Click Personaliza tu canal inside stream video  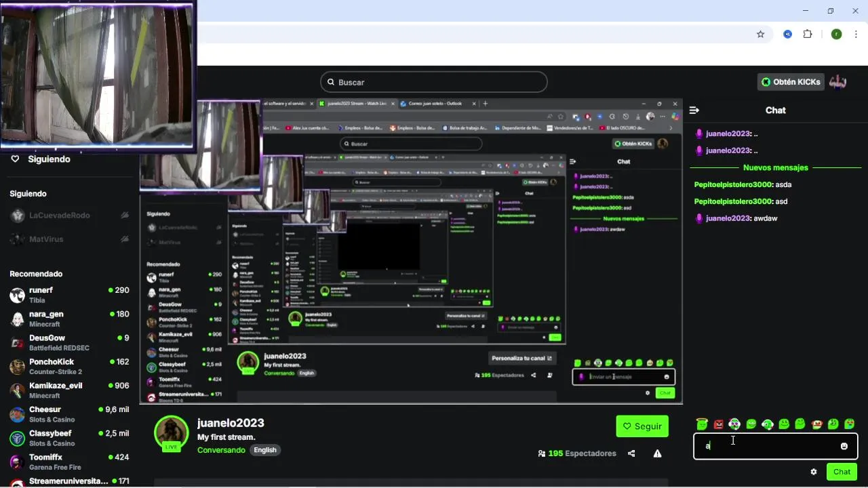[522, 358]
